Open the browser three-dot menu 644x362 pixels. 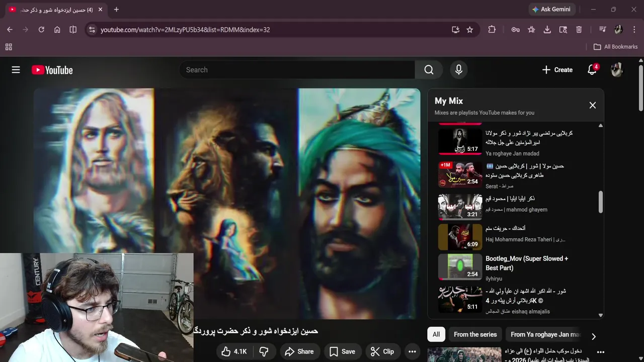(634, 30)
